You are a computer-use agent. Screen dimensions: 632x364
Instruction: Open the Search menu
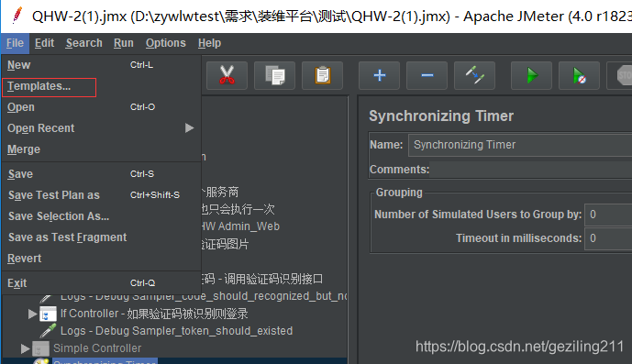[83, 43]
